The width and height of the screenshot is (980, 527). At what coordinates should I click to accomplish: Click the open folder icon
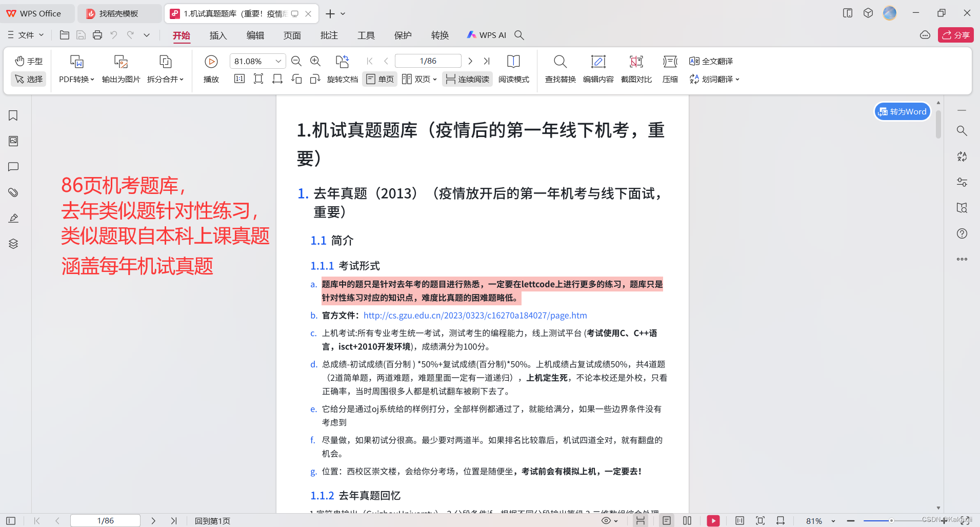click(x=65, y=35)
